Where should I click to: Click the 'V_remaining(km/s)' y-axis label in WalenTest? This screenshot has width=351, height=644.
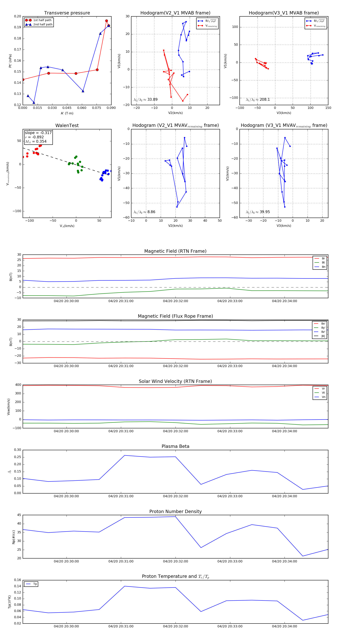[x=8, y=173]
